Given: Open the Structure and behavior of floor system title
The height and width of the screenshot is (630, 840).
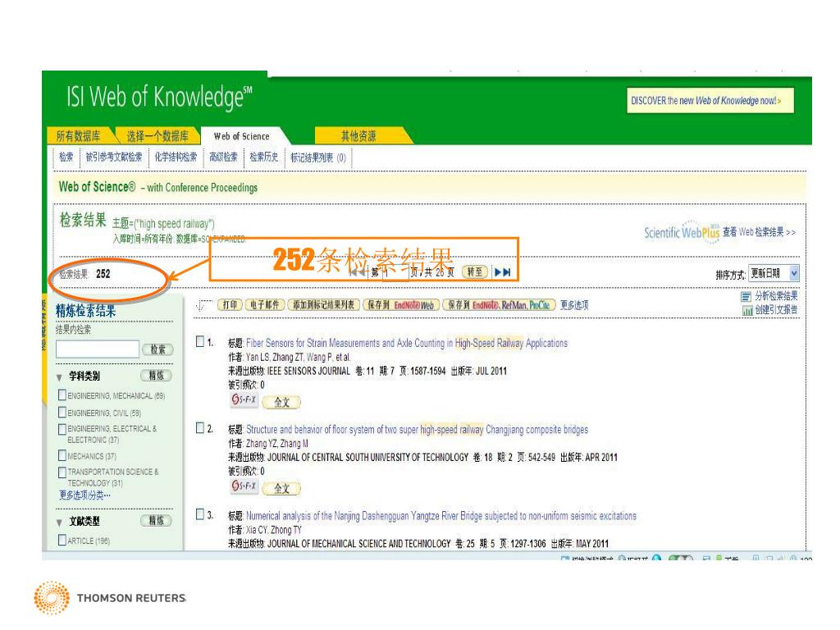Looking at the screenshot, I should point(417,429).
